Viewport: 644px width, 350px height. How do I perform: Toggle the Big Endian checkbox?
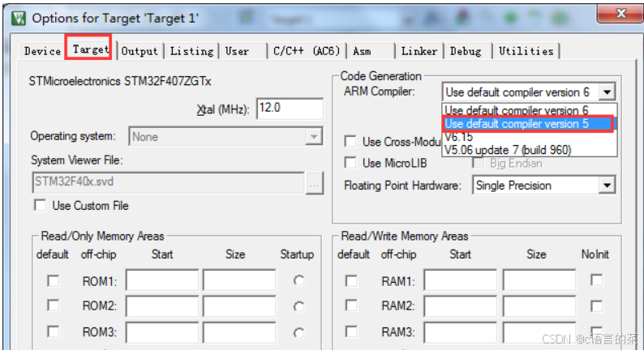478,163
